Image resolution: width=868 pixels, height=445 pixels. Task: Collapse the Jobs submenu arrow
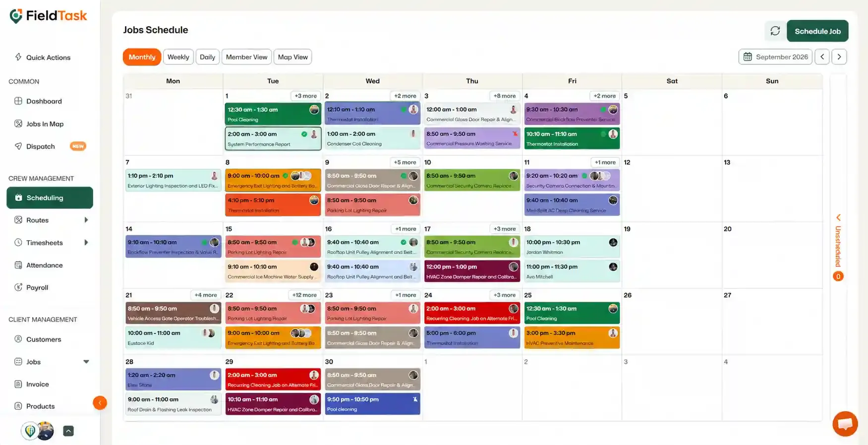coord(86,362)
